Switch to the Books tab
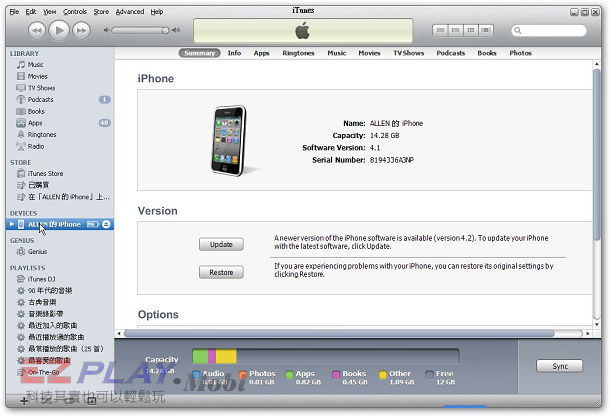Screen dimensions: 610x416 (x=487, y=53)
